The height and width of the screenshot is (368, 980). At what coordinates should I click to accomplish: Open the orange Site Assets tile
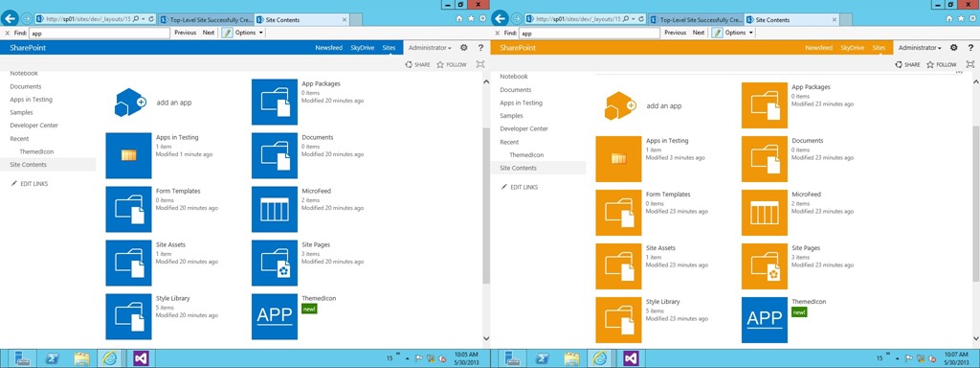tap(619, 266)
